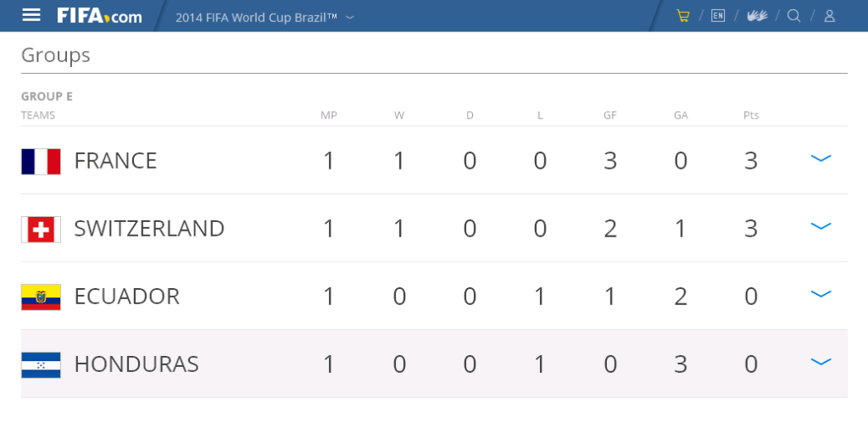Click the Ecuador flag
This screenshot has height=433, width=868.
[41, 297]
